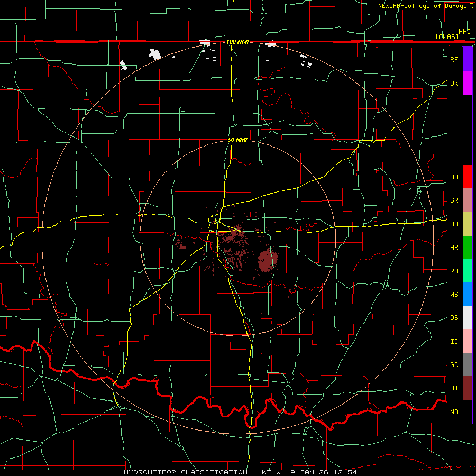Pick the light pink IC legend swatch
Viewport: 476px width, 476px height.
click(x=467, y=341)
